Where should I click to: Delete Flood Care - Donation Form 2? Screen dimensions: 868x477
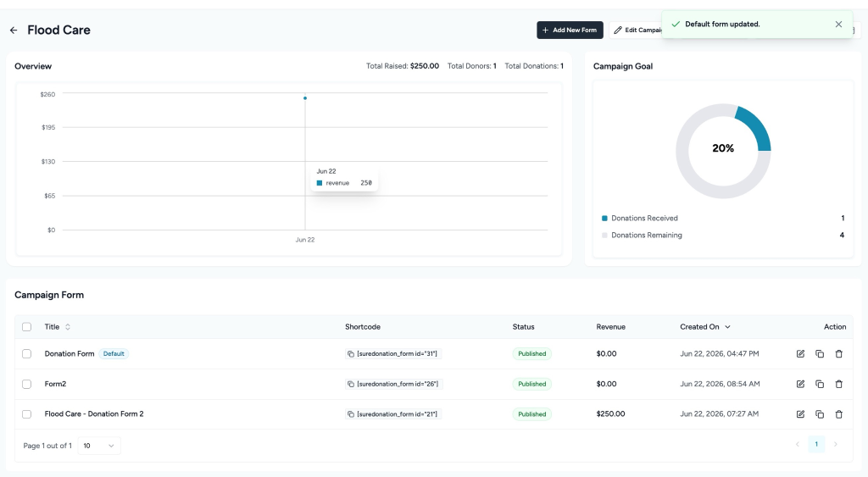pos(838,414)
